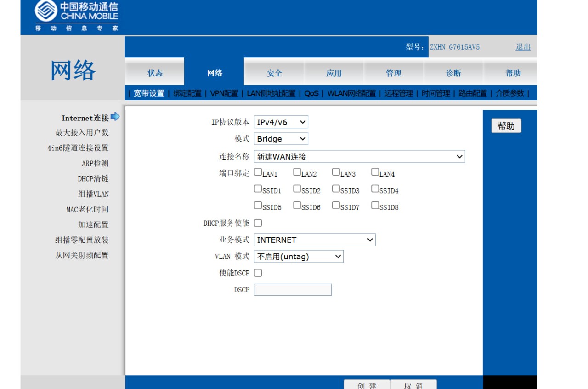This screenshot has width=588, height=389.
Task: Check the LAN1 port binding box
Action: [x=258, y=173]
